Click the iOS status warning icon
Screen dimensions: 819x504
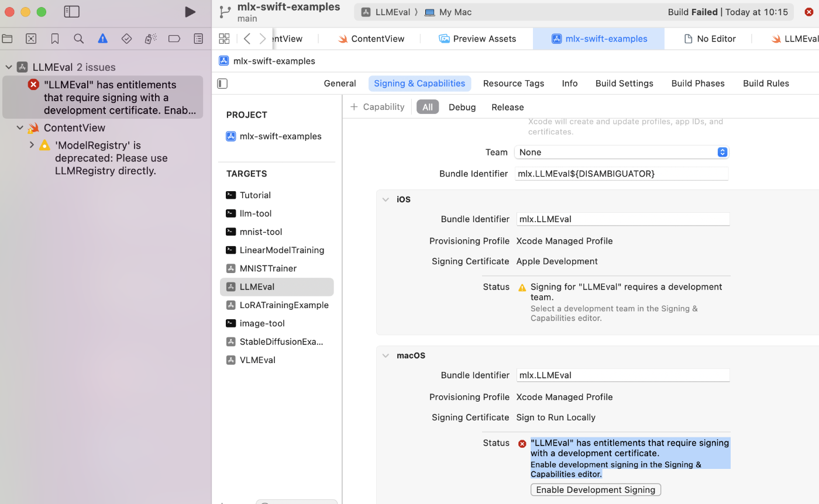click(522, 287)
